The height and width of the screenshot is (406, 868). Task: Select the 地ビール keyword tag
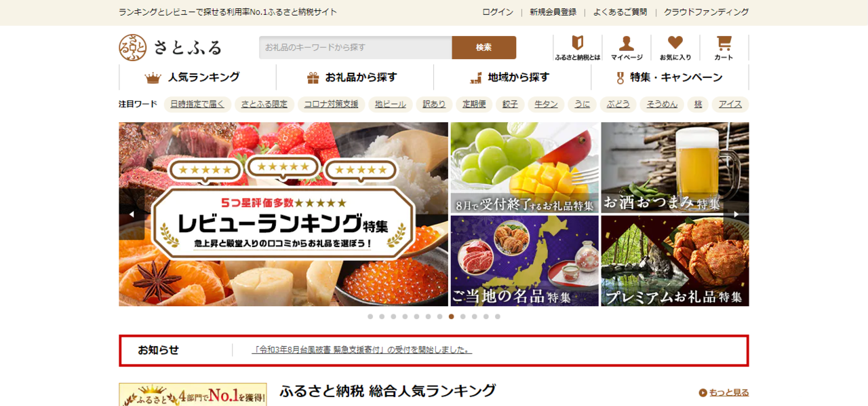[391, 105]
